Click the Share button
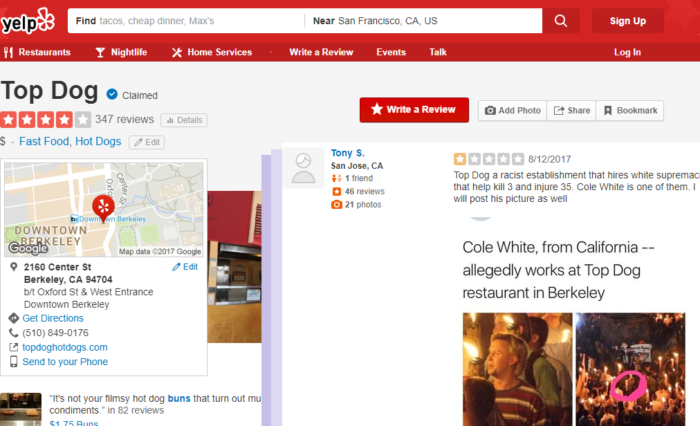Image resolution: width=700 pixels, height=426 pixels. [x=571, y=110]
